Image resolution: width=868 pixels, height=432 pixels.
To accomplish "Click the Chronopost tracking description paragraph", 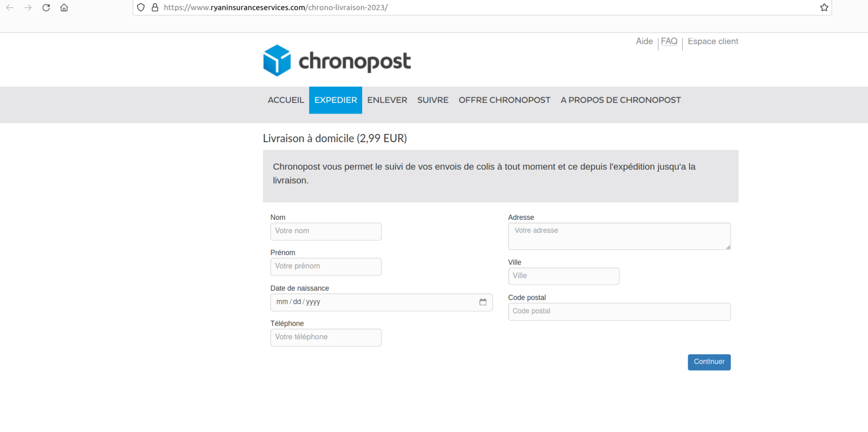I will click(x=484, y=173).
